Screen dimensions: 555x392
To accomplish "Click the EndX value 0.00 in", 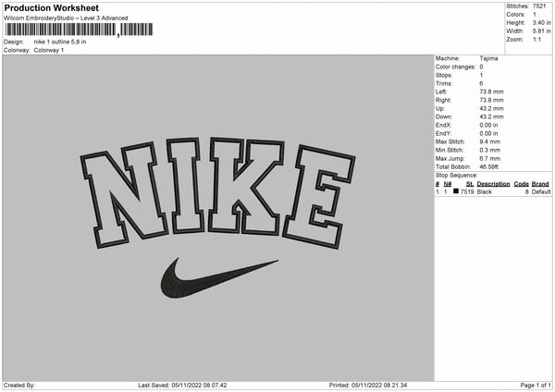I will click(488, 125).
